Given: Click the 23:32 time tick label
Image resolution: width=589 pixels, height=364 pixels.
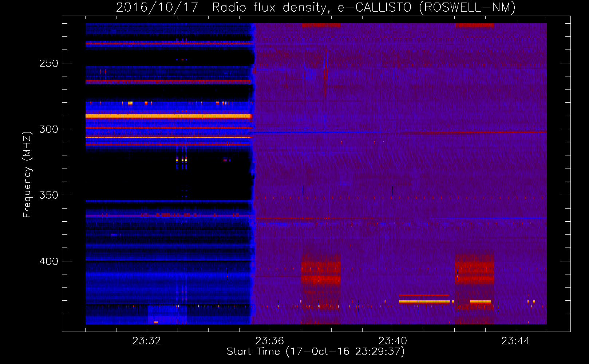Looking at the screenshot, I should [147, 341].
